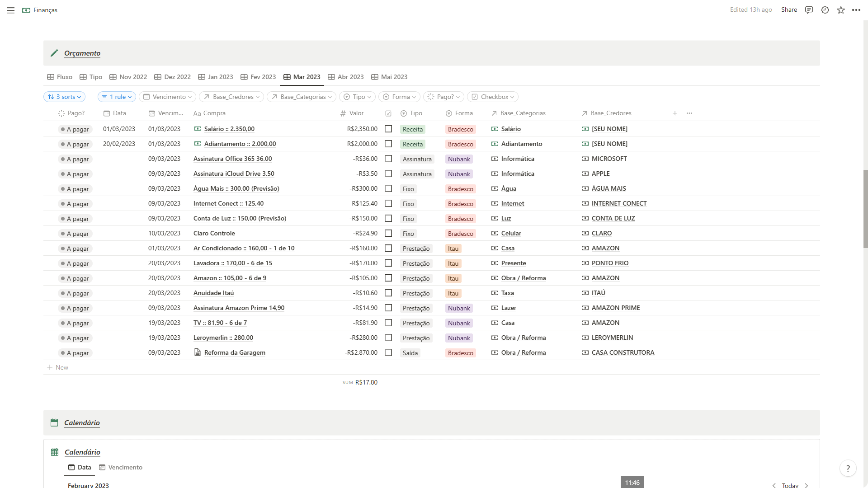Check the Anuidade Itaú row checkbox
Viewport: 868px width, 488px height.
388,293
